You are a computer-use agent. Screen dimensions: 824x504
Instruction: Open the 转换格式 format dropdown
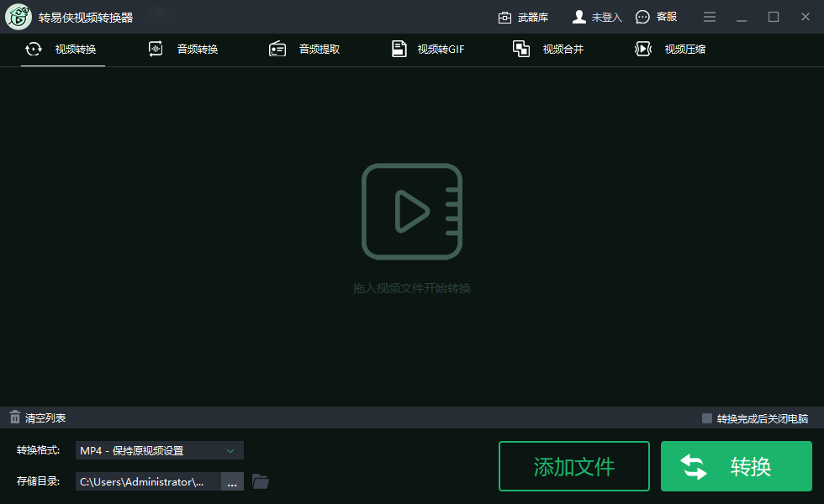click(158, 450)
